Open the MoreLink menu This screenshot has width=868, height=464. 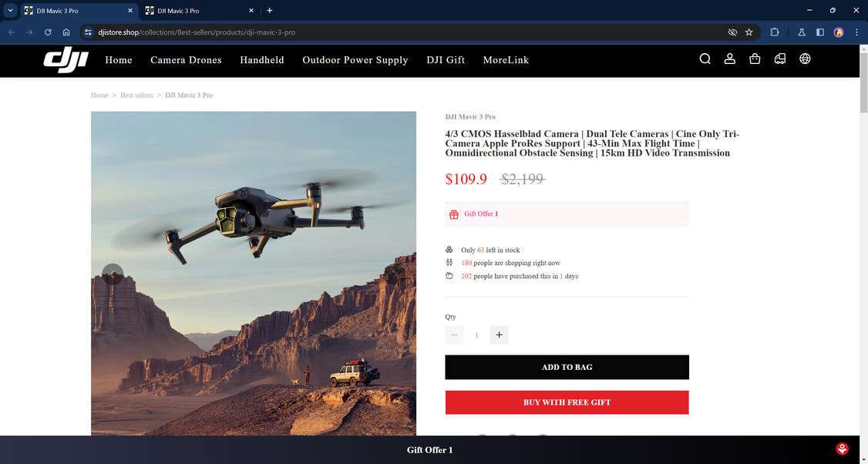(x=506, y=60)
